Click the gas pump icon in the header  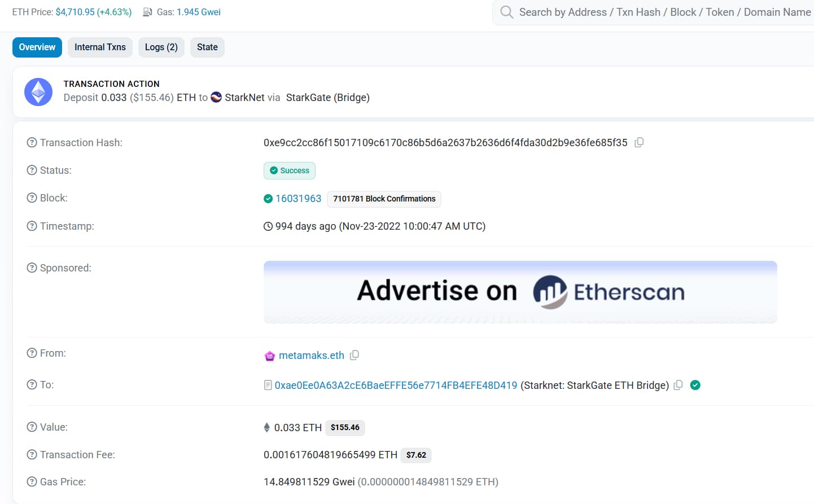(146, 11)
